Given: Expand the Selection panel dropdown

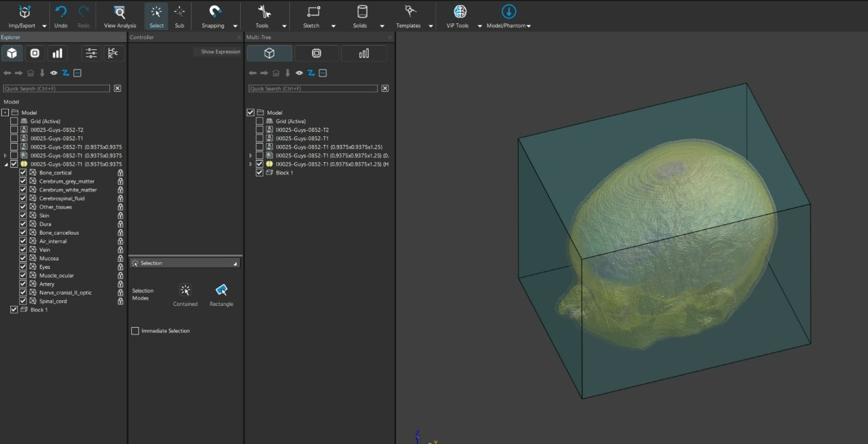Looking at the screenshot, I should click(x=235, y=263).
